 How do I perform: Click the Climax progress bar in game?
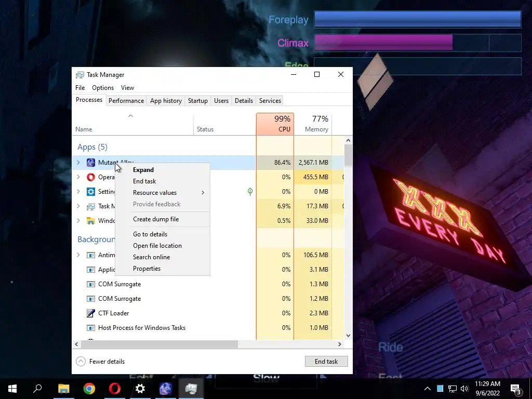[x=418, y=43]
